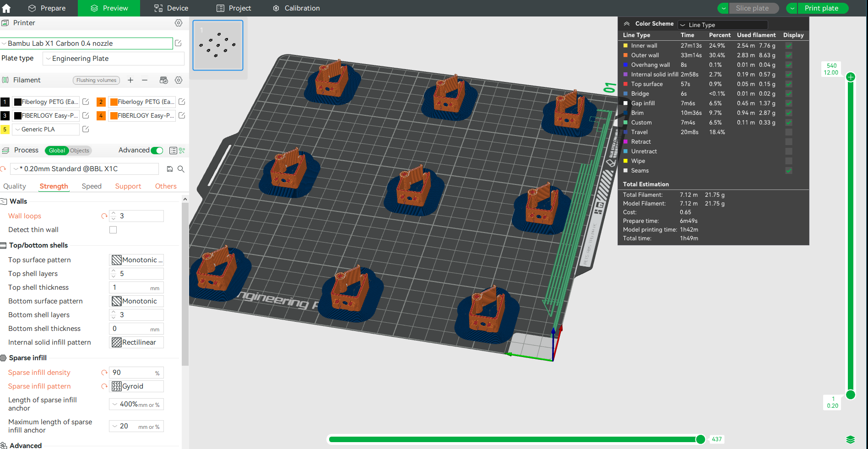This screenshot has width=868, height=449.
Task: Edit filament 2 Fiberlogy PETG preset
Action: [182, 102]
